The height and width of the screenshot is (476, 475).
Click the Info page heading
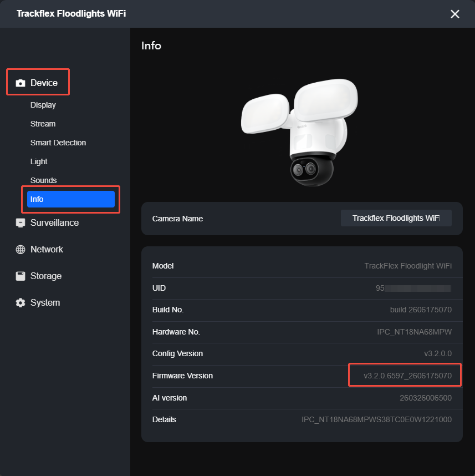151,46
